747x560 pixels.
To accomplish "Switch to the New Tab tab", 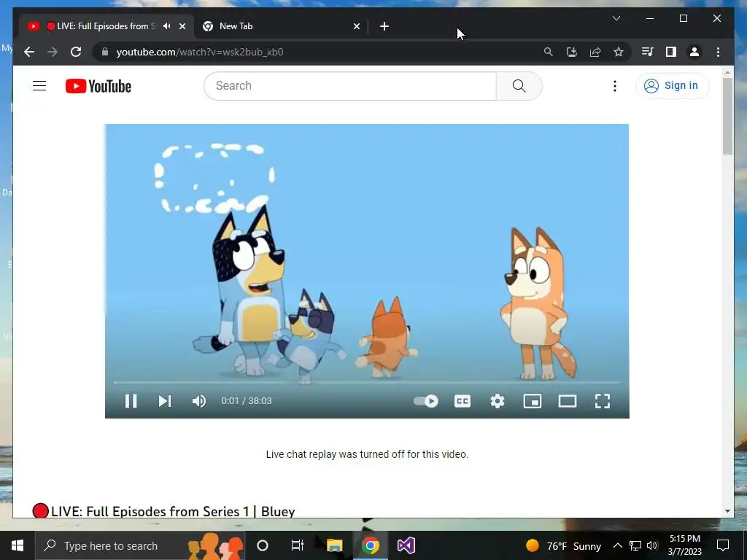I will [x=281, y=26].
